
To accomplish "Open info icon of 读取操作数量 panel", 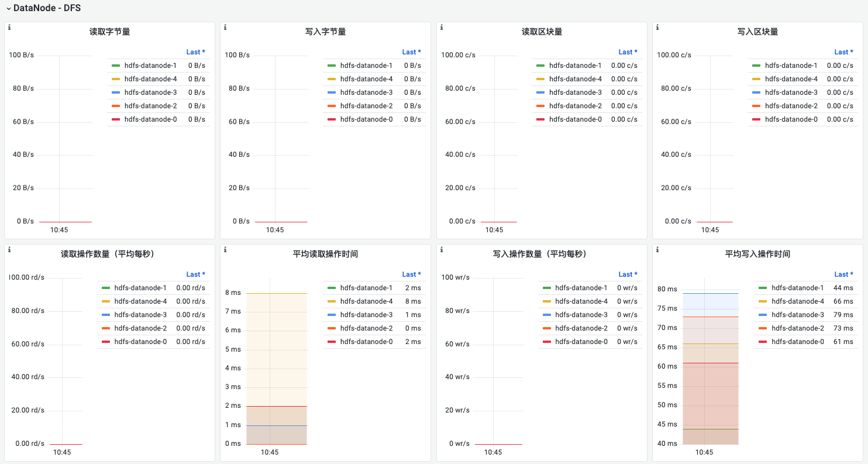I will coord(9,250).
